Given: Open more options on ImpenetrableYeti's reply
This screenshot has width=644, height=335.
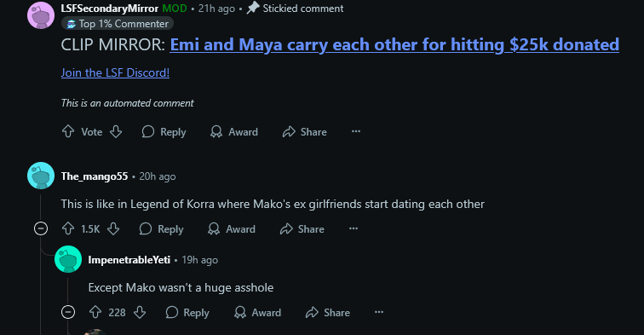Looking at the screenshot, I should click(x=379, y=312).
